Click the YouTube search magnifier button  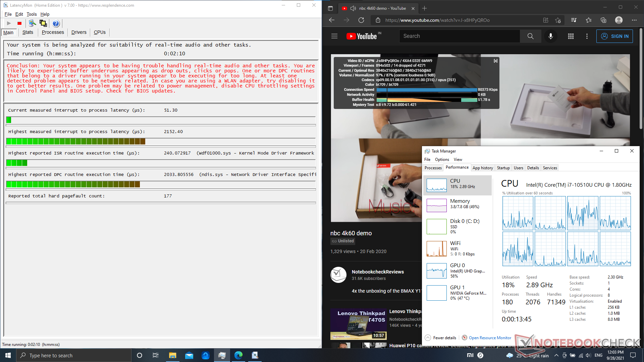pyautogui.click(x=530, y=36)
